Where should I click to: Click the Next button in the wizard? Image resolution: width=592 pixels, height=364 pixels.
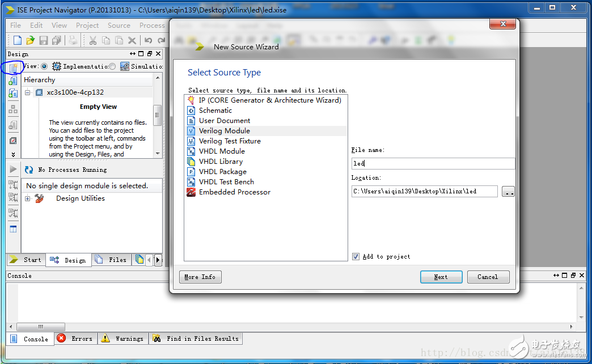tap(441, 277)
